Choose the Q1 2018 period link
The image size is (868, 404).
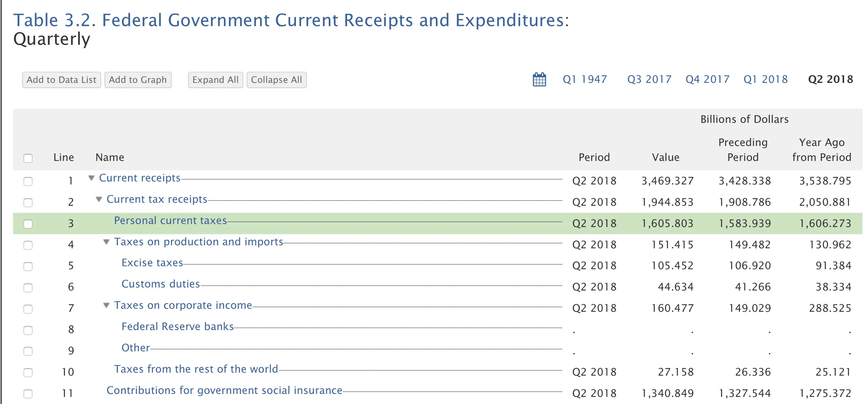(765, 80)
